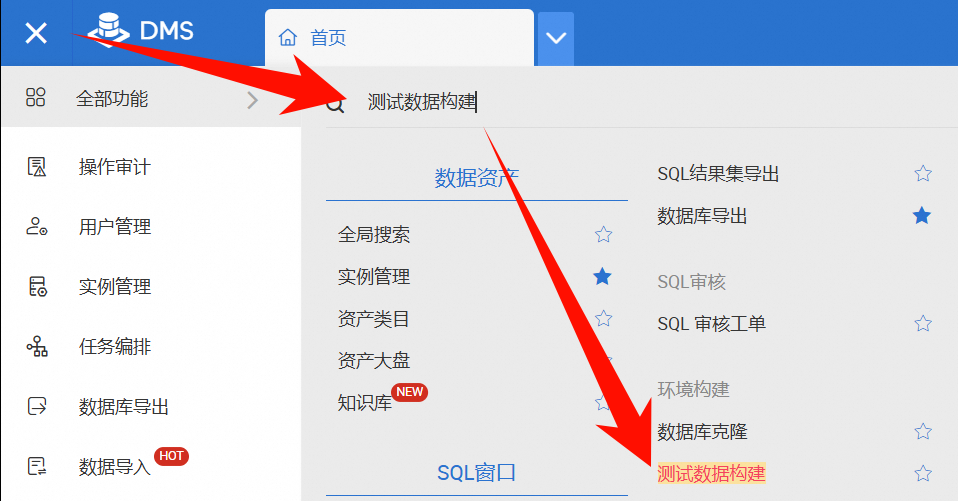Click the SQL审核 group label
958x501 pixels.
(691, 282)
